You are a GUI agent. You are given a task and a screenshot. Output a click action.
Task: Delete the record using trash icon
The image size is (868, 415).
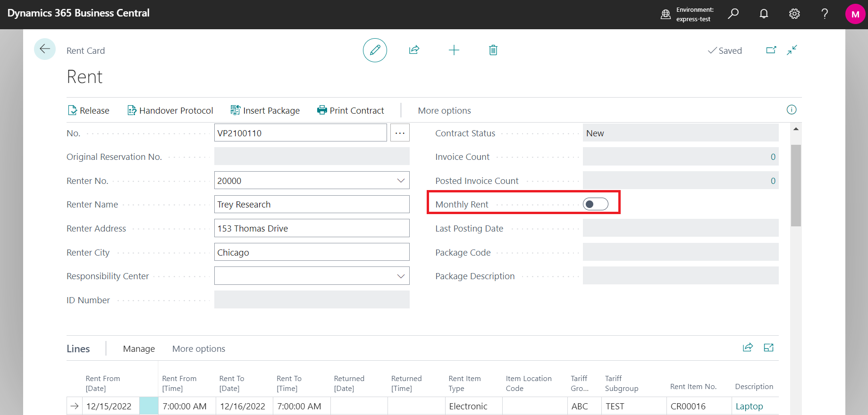tap(493, 50)
